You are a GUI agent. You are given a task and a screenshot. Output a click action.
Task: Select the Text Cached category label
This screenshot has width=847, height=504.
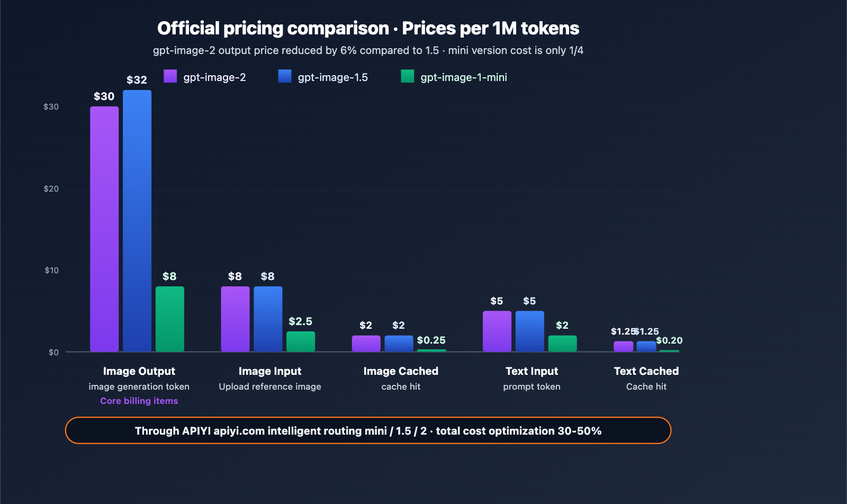click(x=646, y=371)
